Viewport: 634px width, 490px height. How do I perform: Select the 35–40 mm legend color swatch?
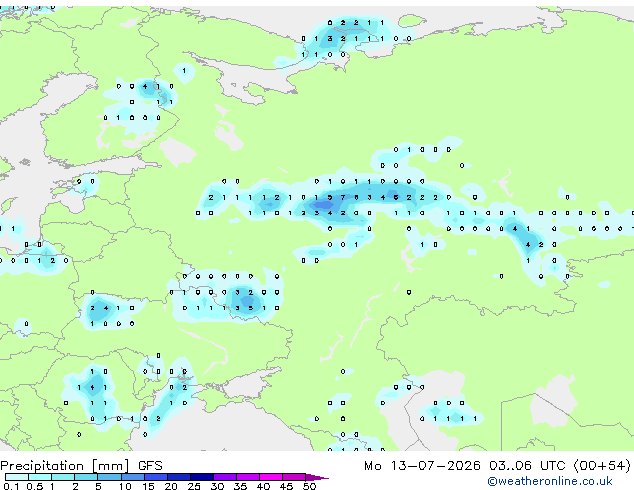click(248, 477)
